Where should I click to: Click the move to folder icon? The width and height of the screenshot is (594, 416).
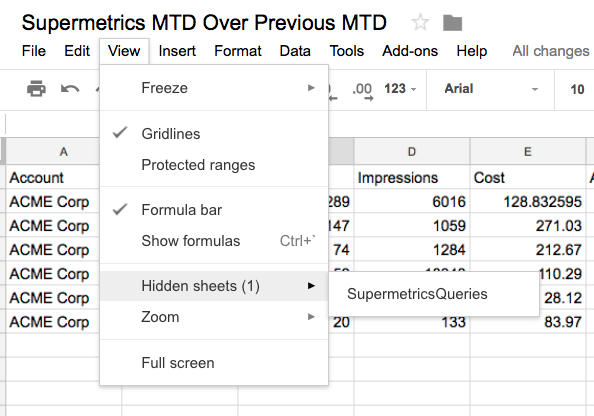click(x=452, y=23)
